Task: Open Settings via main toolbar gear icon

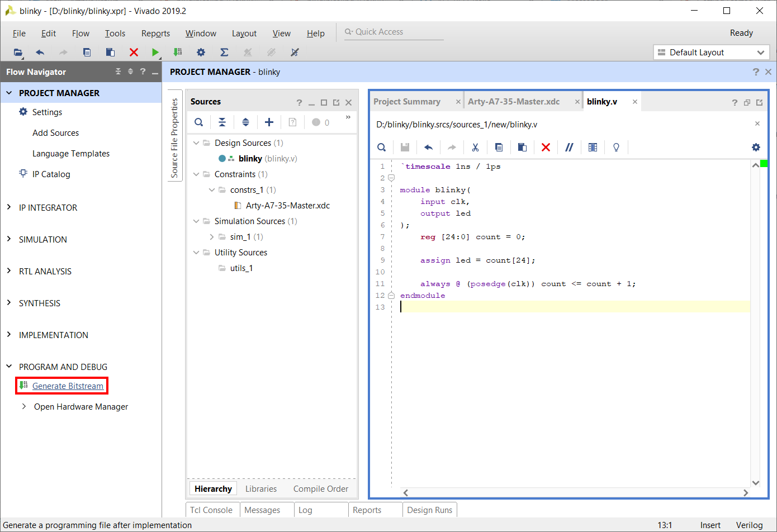Action: coord(201,53)
